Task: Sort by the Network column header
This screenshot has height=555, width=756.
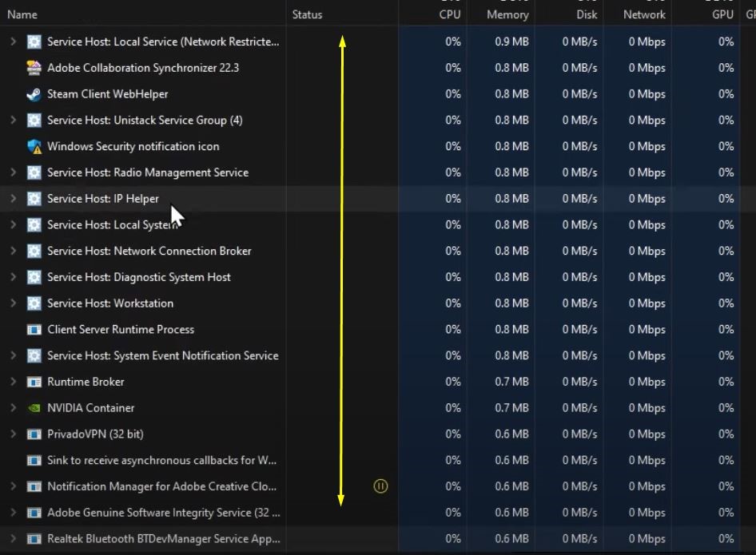Action: click(x=644, y=15)
